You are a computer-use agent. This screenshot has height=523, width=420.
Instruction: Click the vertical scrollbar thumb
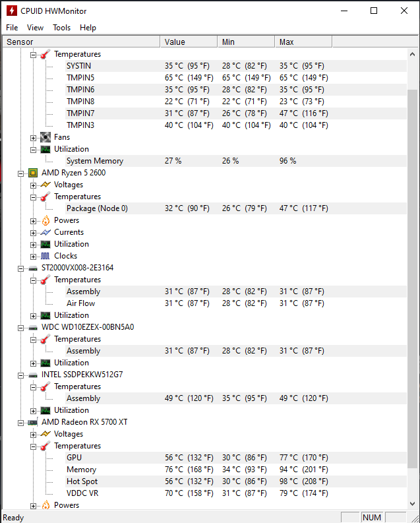tap(413, 277)
